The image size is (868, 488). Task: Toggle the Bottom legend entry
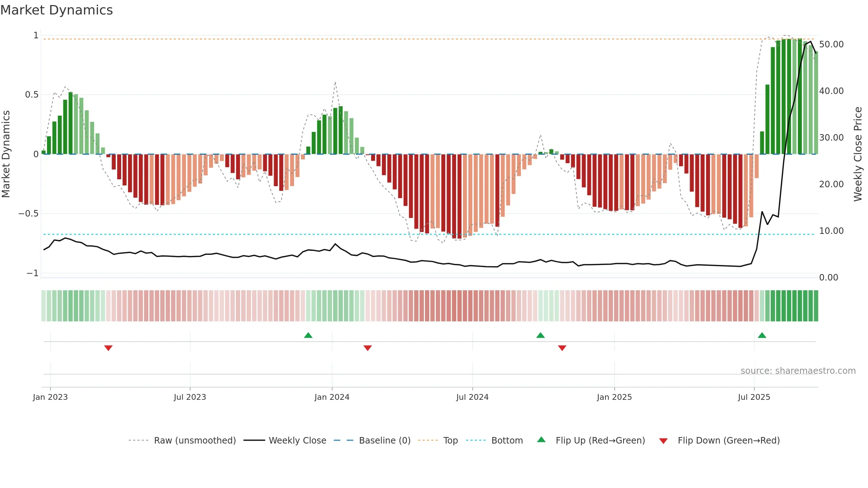click(494, 440)
